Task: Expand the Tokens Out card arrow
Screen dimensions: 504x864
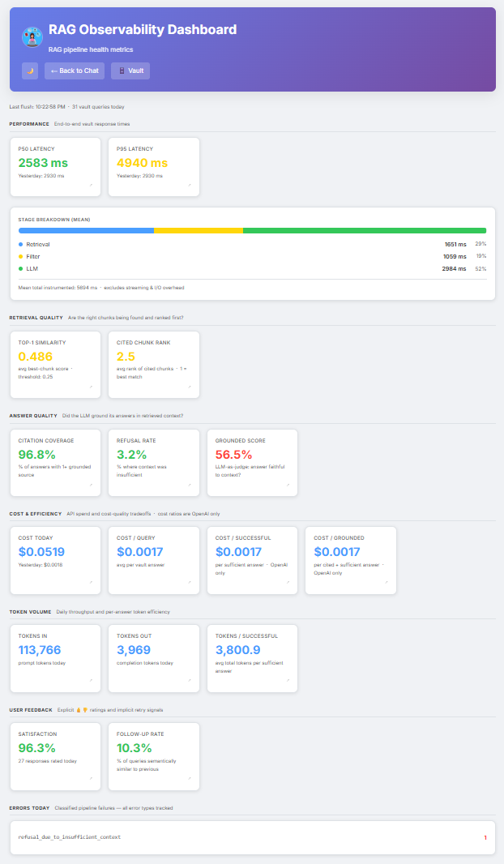Action: (190, 681)
